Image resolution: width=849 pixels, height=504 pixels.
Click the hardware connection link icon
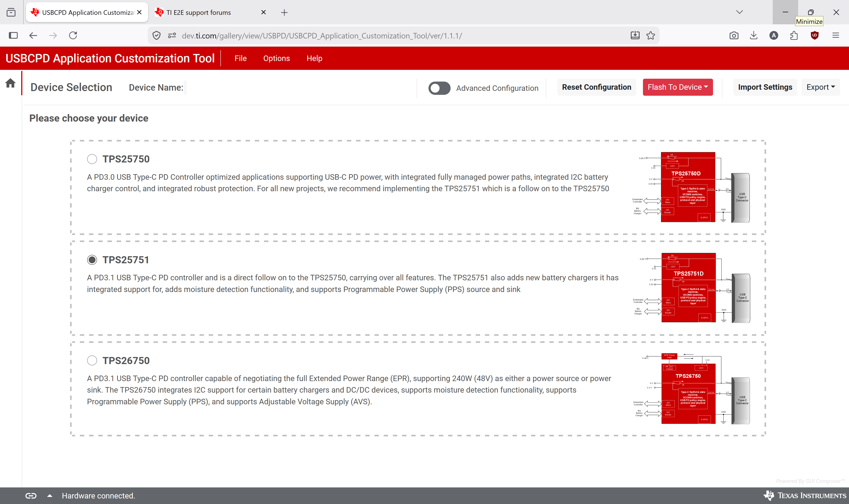(31, 496)
